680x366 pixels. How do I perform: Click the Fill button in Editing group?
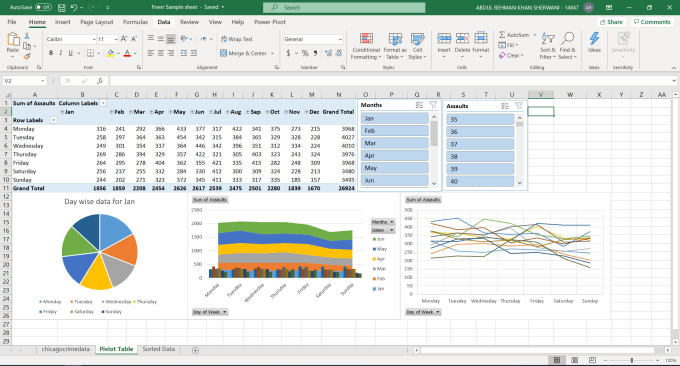[507, 45]
